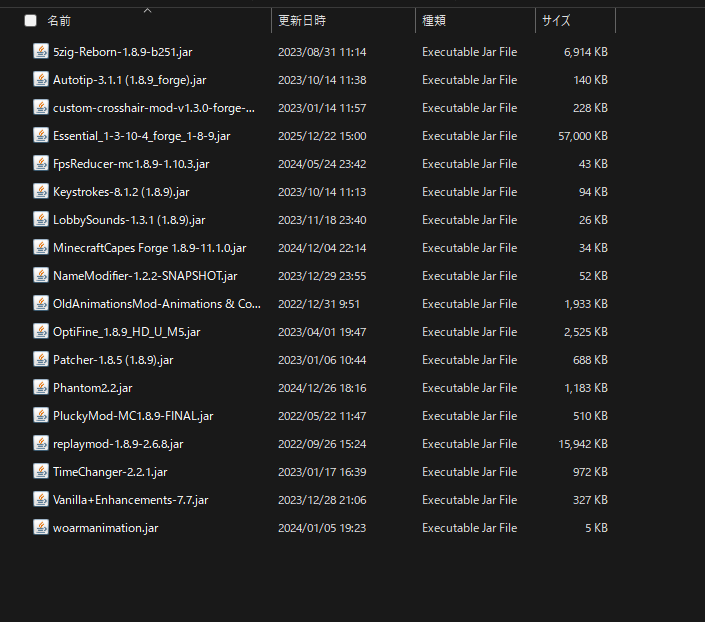The width and height of the screenshot is (705, 622).
Task: Click the jar icon of woarmanimation.jar
Action: (x=41, y=527)
